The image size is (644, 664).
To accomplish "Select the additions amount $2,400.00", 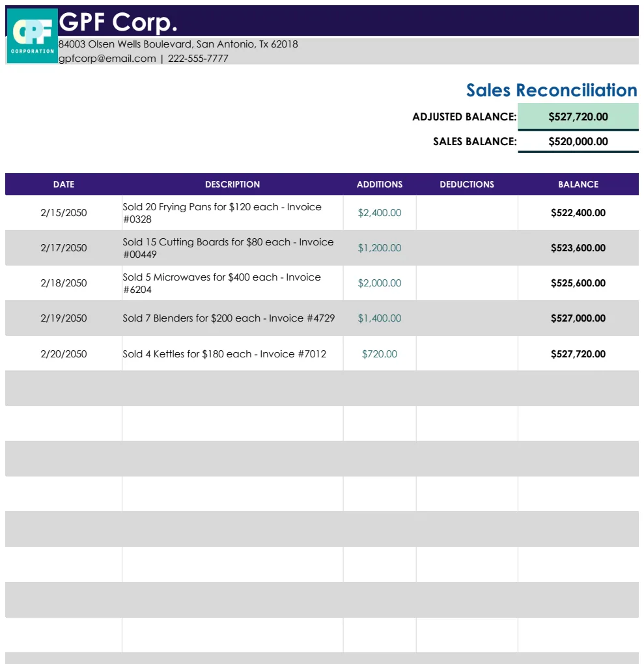I will click(x=379, y=213).
